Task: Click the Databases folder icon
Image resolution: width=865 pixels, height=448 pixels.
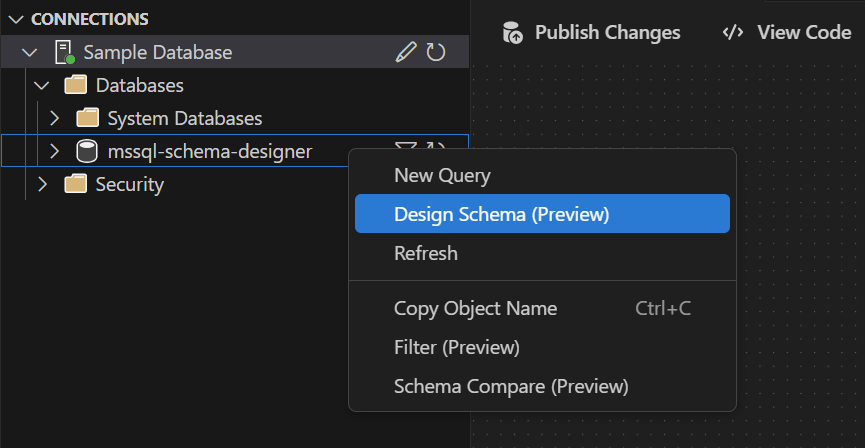Action: [x=76, y=86]
